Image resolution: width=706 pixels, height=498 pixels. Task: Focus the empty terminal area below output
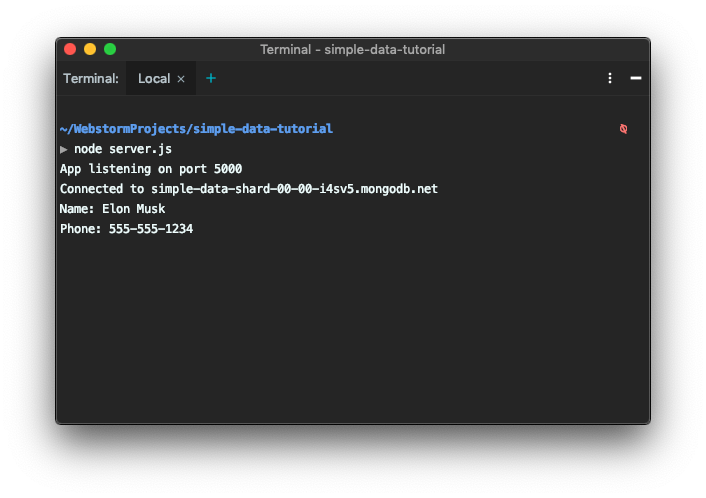click(x=353, y=329)
